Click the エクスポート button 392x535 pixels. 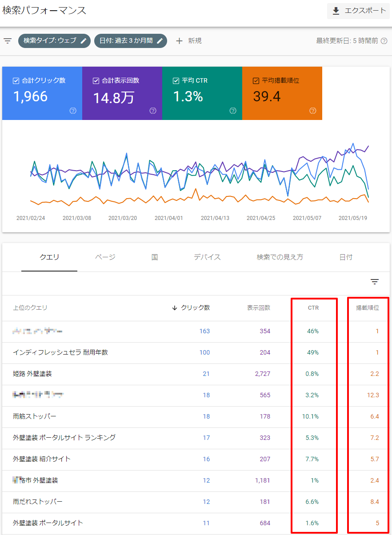tap(358, 11)
